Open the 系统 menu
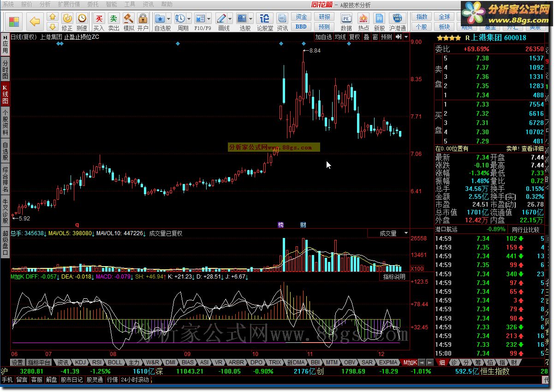554x392 pixels. (x=8, y=4)
